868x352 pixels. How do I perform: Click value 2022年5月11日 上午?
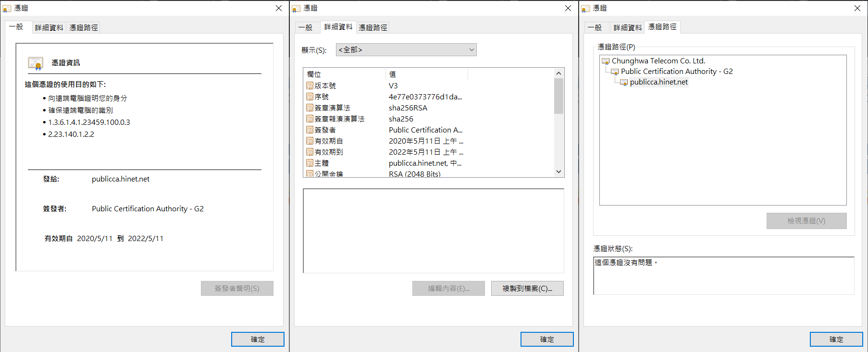[426, 152]
